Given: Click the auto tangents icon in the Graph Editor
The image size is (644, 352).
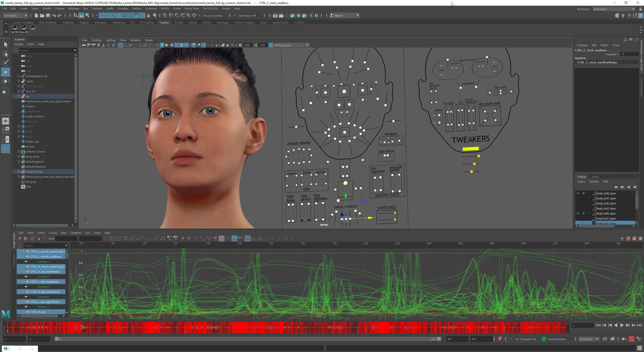Looking at the screenshot, I should pos(125,238).
